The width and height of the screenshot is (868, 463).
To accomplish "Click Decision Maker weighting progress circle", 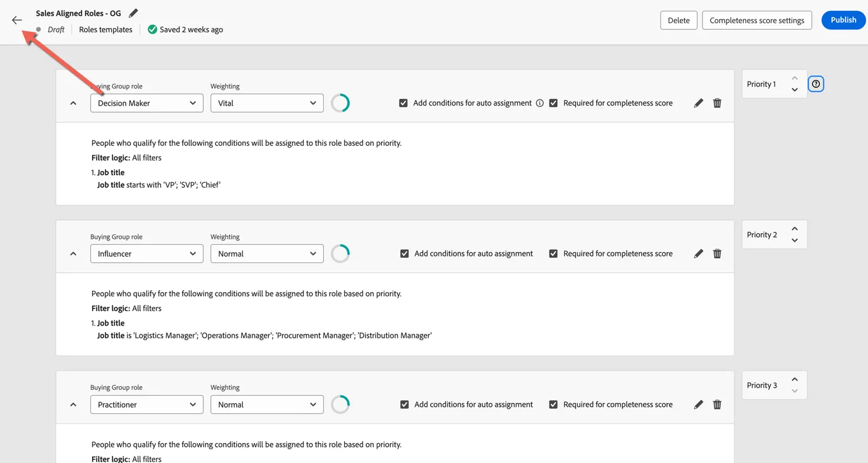I will tap(340, 103).
